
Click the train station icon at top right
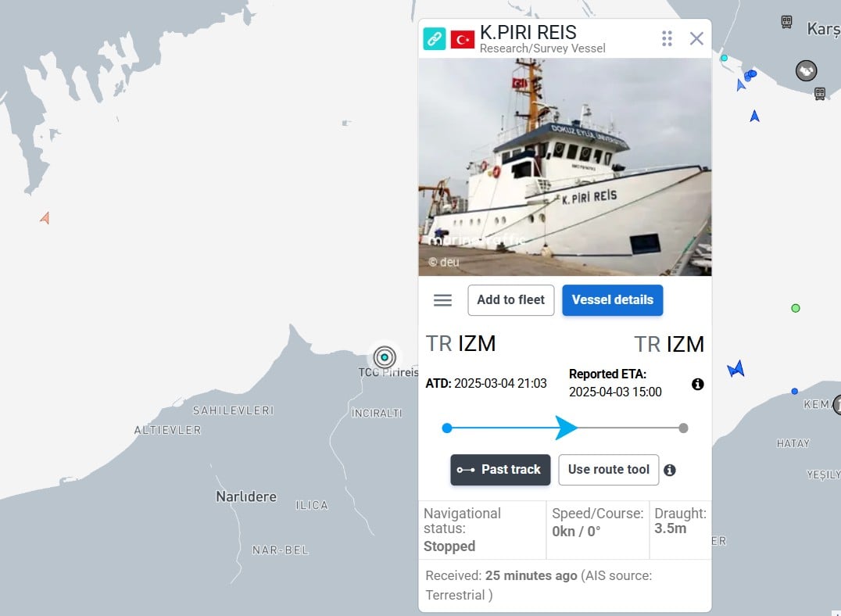[786, 22]
